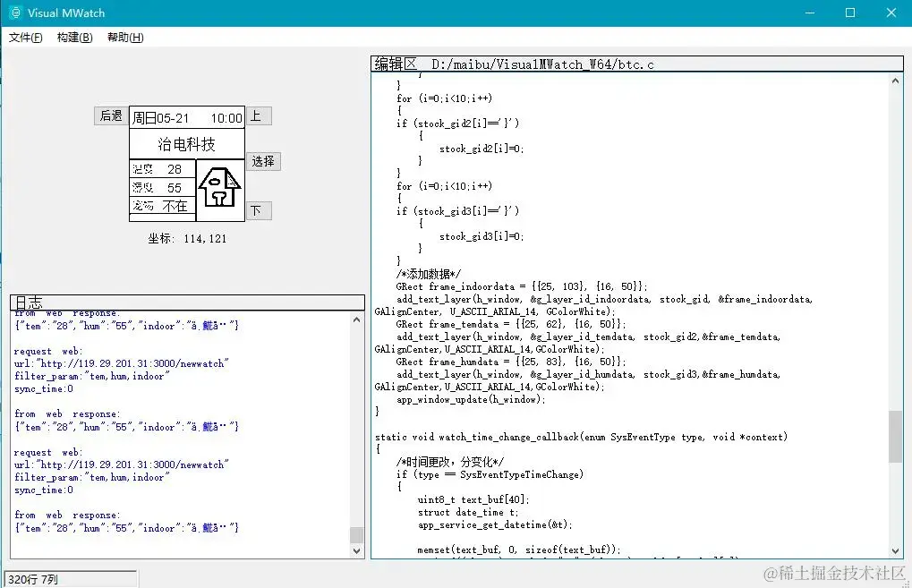Click the watch_time_change_callback function declaration line

[x=581, y=437]
